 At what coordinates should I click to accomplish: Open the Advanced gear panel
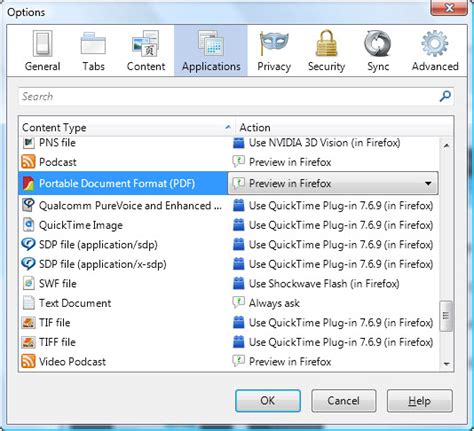[435, 51]
